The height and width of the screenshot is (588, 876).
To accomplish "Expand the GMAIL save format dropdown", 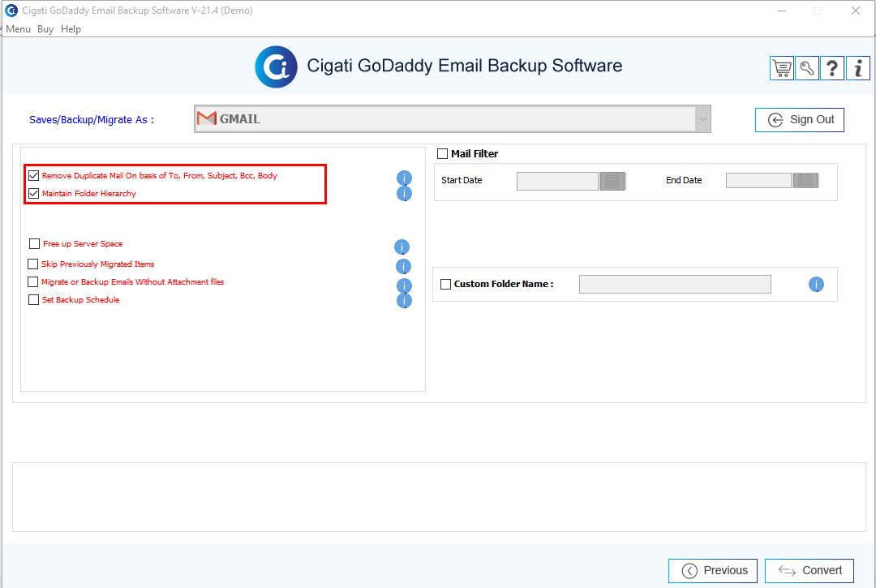I will click(x=702, y=119).
